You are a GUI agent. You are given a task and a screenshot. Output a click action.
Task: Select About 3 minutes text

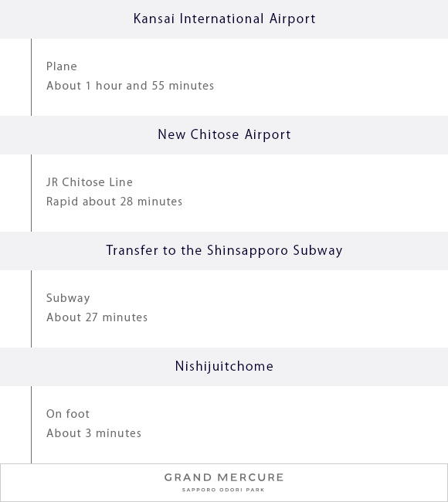pos(93,433)
